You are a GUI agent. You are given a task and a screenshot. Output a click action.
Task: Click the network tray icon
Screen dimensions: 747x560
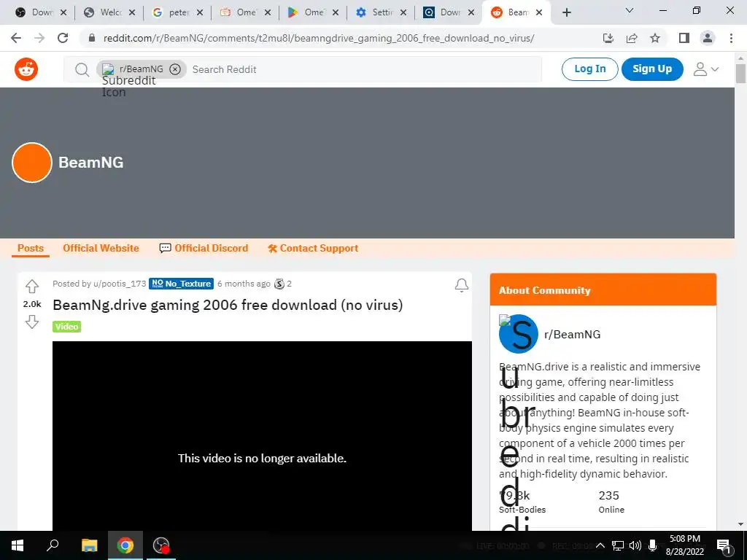pos(618,545)
